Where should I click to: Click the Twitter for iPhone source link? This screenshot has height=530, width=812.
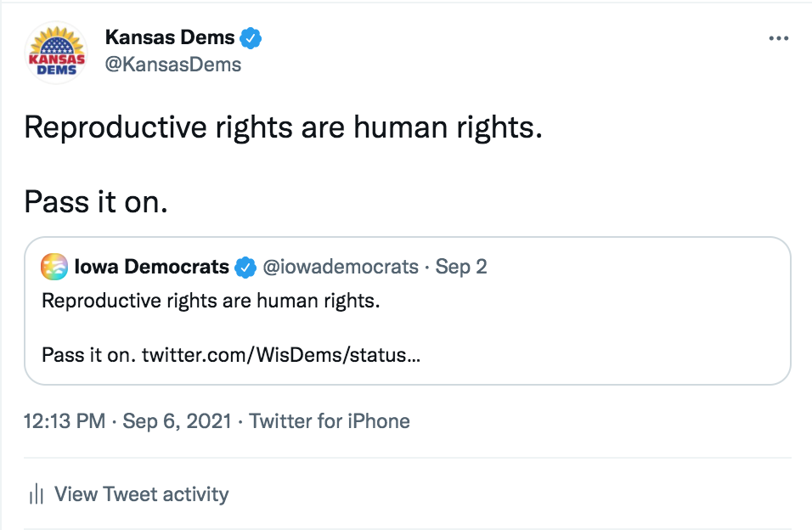330,421
